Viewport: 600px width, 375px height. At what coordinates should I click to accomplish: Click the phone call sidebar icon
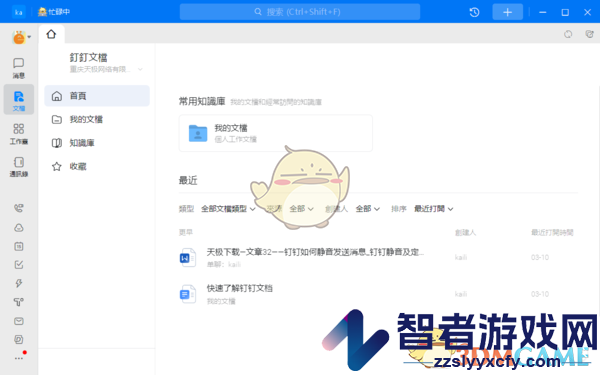(x=18, y=208)
